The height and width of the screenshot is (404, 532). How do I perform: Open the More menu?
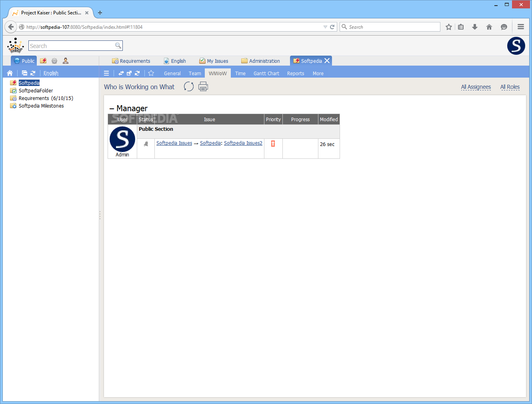tap(318, 73)
